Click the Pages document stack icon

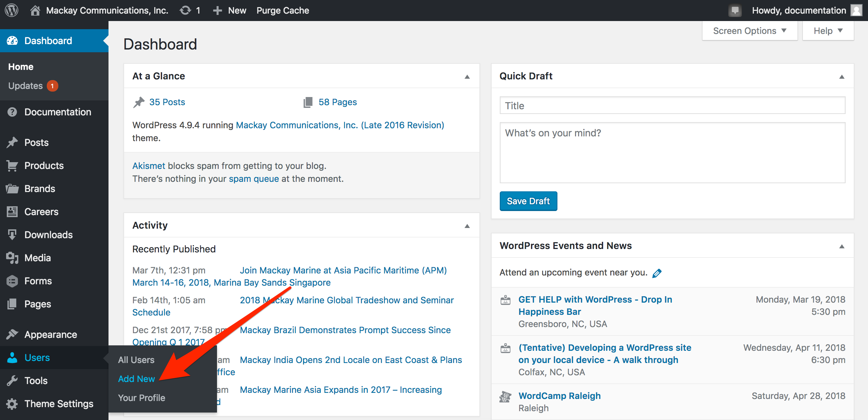(12, 304)
